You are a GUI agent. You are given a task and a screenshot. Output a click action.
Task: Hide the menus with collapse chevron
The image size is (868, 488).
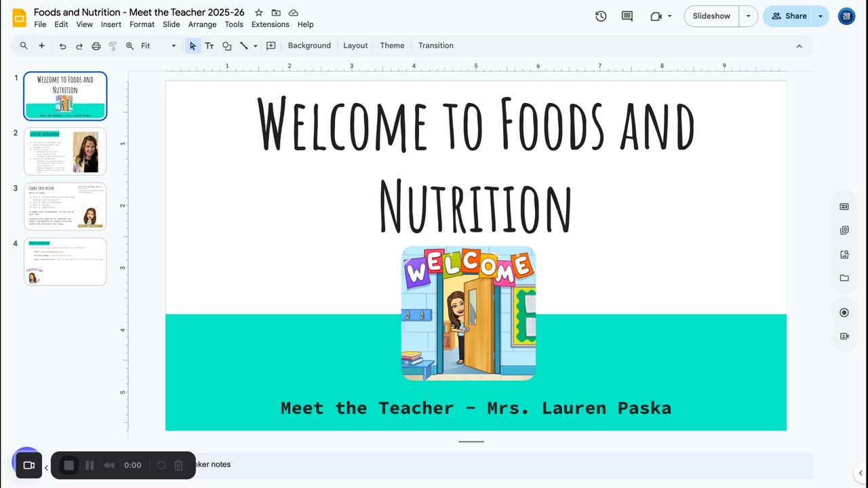tap(799, 46)
